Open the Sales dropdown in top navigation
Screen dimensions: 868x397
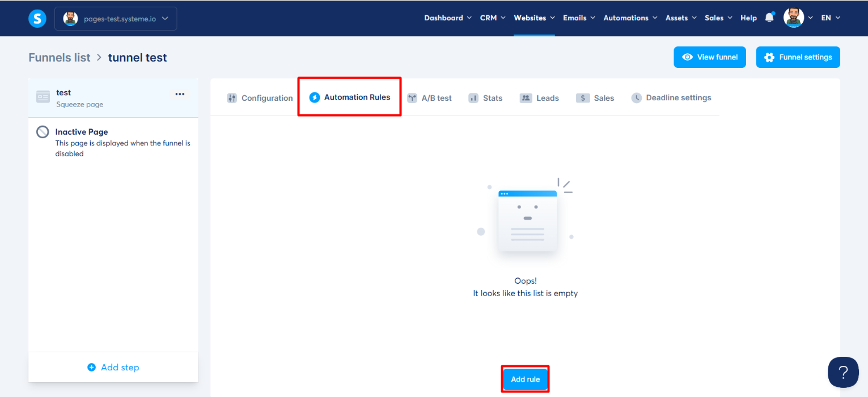point(718,18)
